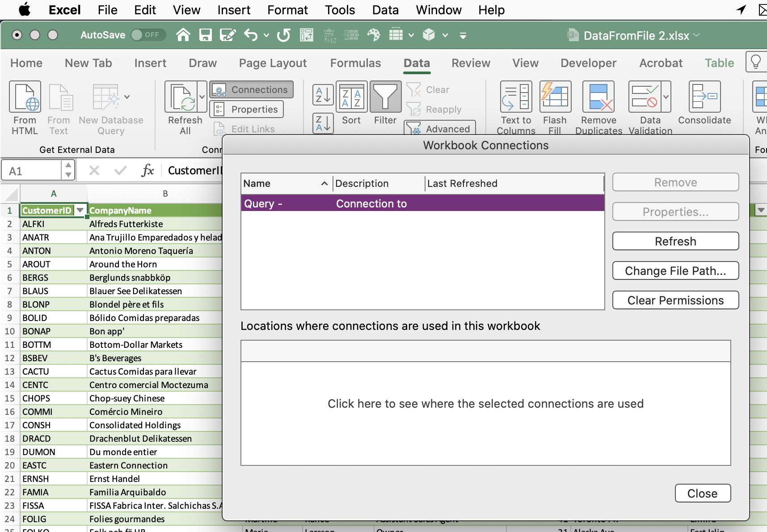The width and height of the screenshot is (767, 532).
Task: Sort connections by the Name column header
Action: 287,183
